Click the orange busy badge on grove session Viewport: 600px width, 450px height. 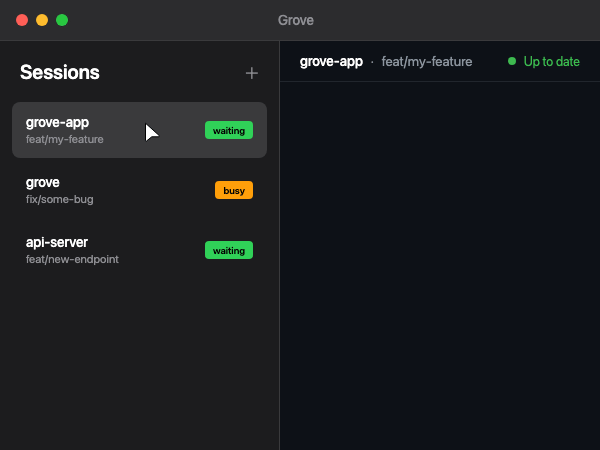[x=234, y=190]
